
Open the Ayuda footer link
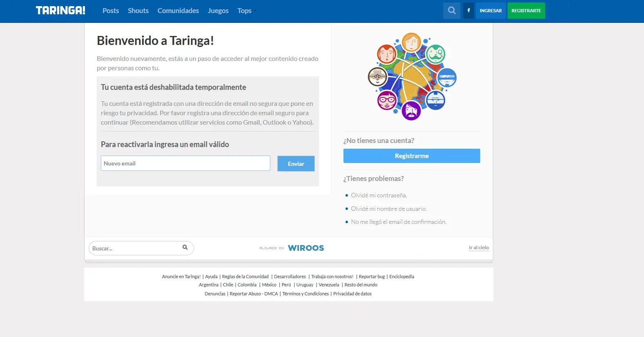(211, 277)
